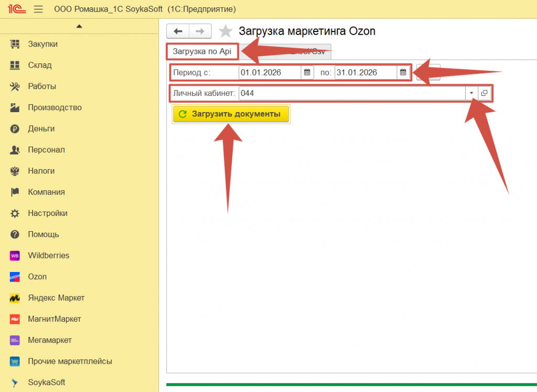The image size is (537, 392).
Task: Click the forward navigation arrow
Action: point(200,31)
